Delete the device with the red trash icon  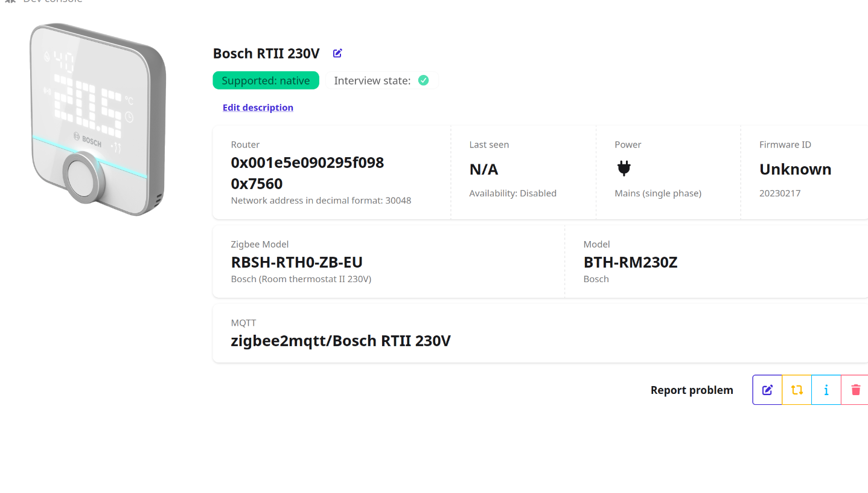point(855,390)
